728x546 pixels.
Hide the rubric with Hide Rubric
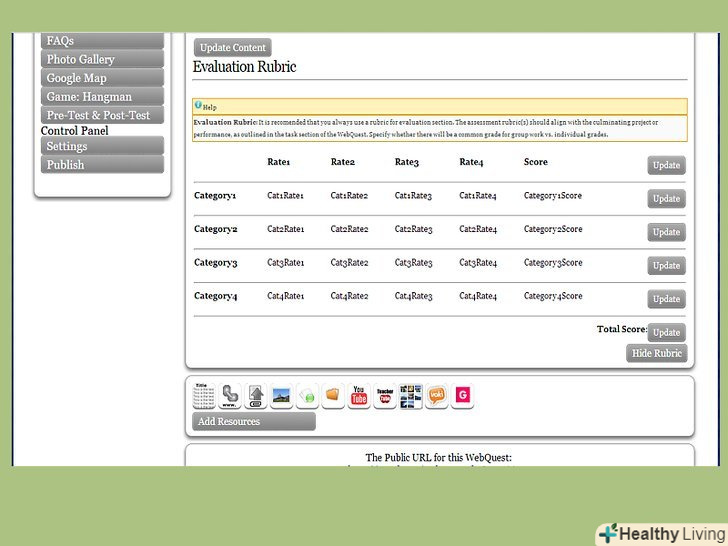pos(657,353)
